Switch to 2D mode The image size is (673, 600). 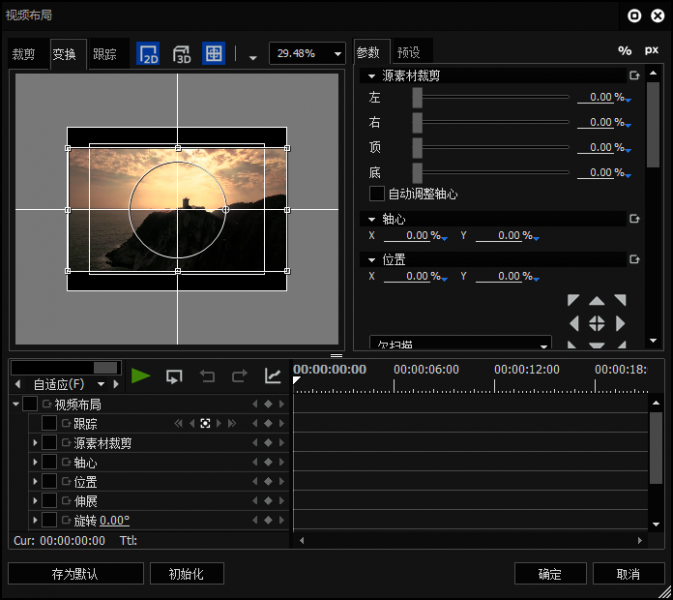148,54
